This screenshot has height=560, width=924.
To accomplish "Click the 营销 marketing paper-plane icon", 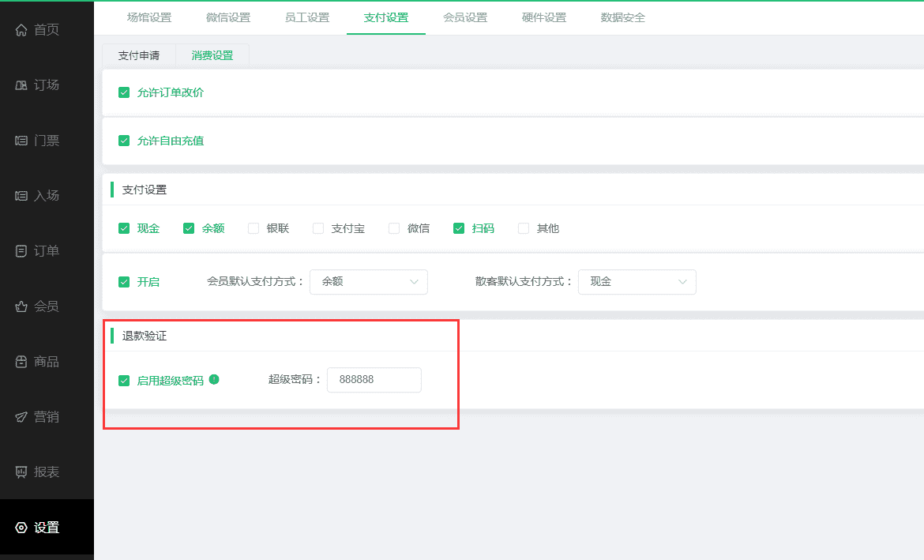I will tap(21, 417).
